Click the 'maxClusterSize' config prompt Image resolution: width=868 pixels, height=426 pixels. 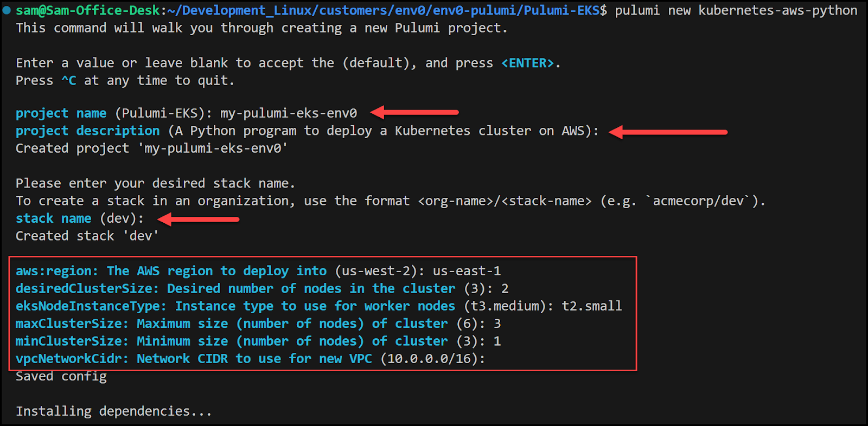(232, 324)
